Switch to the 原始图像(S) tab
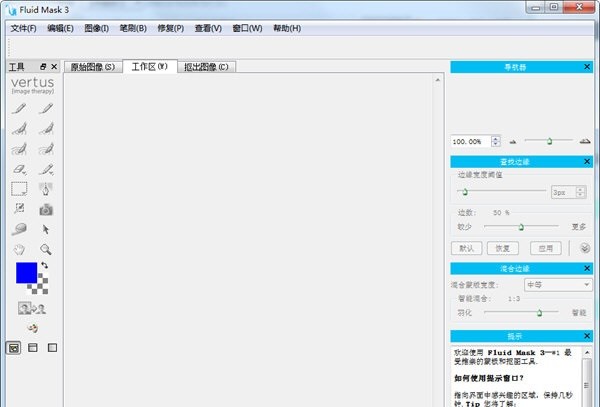 [93, 67]
